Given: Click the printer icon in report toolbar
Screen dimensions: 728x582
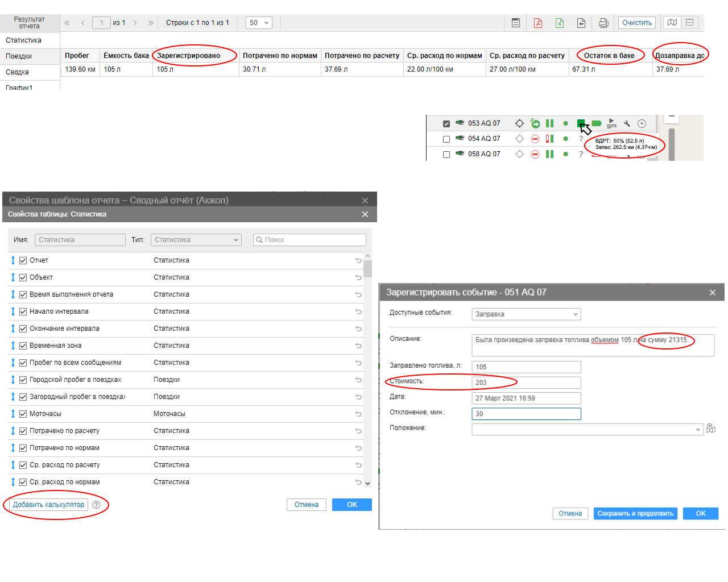Looking at the screenshot, I should click(603, 23).
